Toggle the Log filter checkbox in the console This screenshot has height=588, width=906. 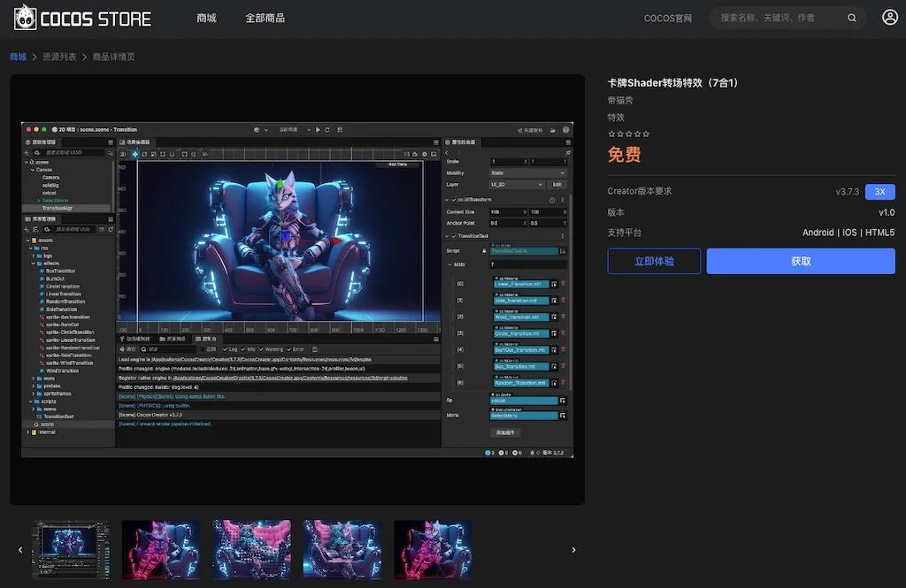pos(226,347)
